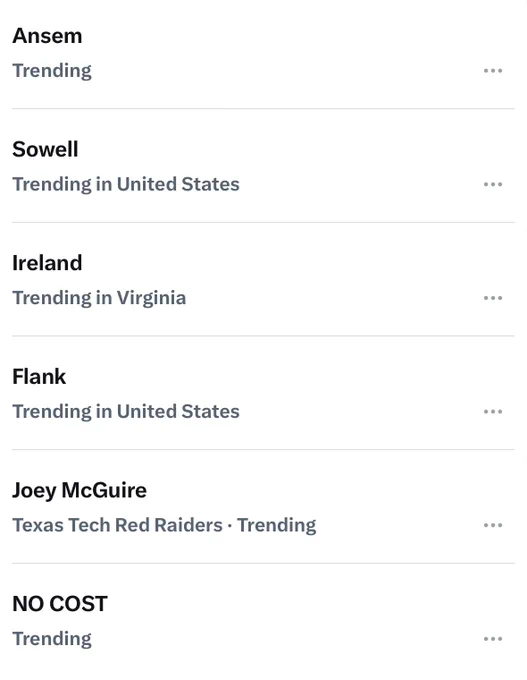Screen dimensions: 527x680
Task: Select the Ireland trend row
Action: (x=263, y=279)
